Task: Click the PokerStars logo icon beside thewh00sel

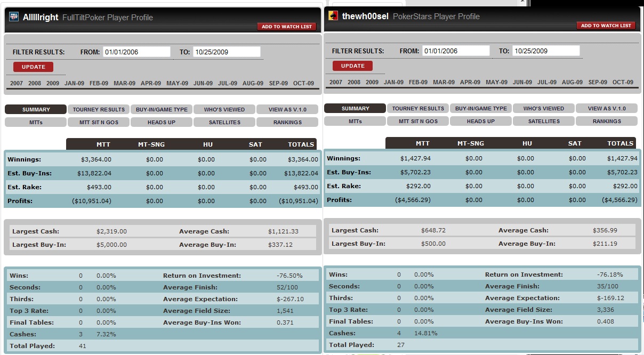Action: pos(334,15)
